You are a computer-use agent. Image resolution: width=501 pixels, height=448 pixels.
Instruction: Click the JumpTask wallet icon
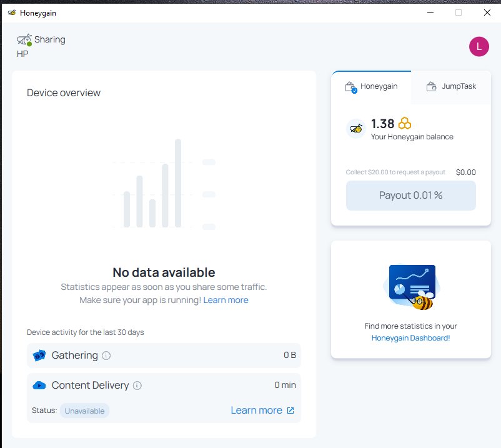[x=431, y=86]
